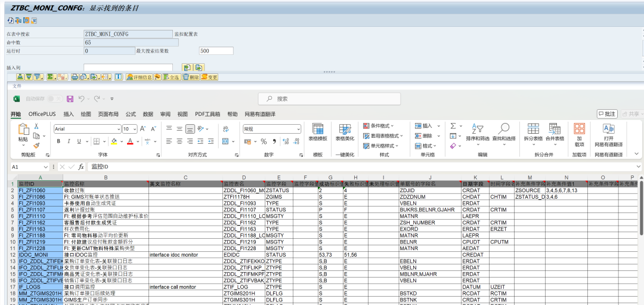Screen dimensions: 644x305
Task: Click the 批注 comments button
Action: pyautogui.click(x=607, y=114)
